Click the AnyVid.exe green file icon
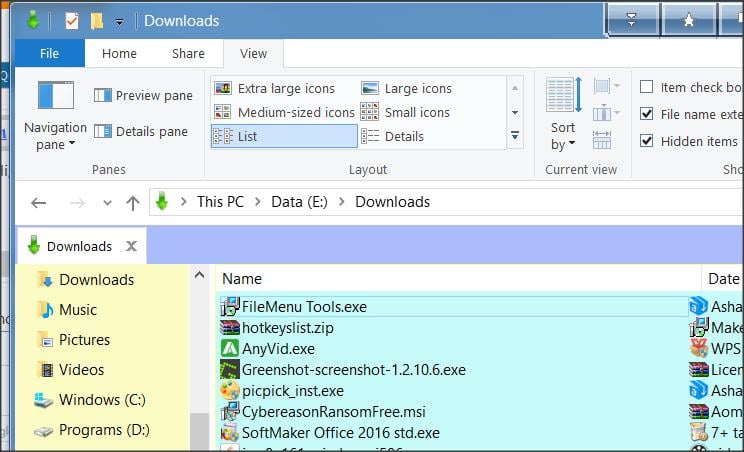 [230, 349]
